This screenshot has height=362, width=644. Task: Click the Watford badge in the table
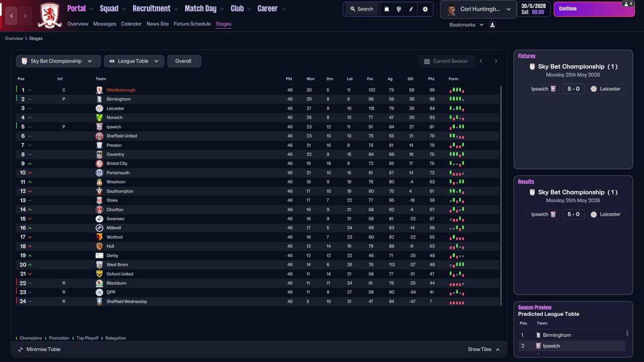coord(99,237)
